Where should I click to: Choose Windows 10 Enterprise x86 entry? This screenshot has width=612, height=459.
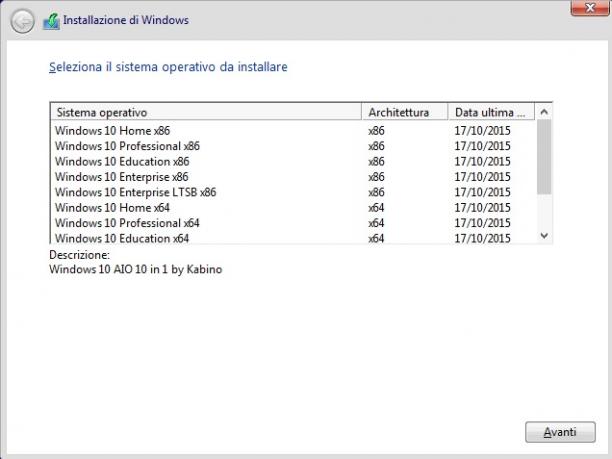point(292,177)
